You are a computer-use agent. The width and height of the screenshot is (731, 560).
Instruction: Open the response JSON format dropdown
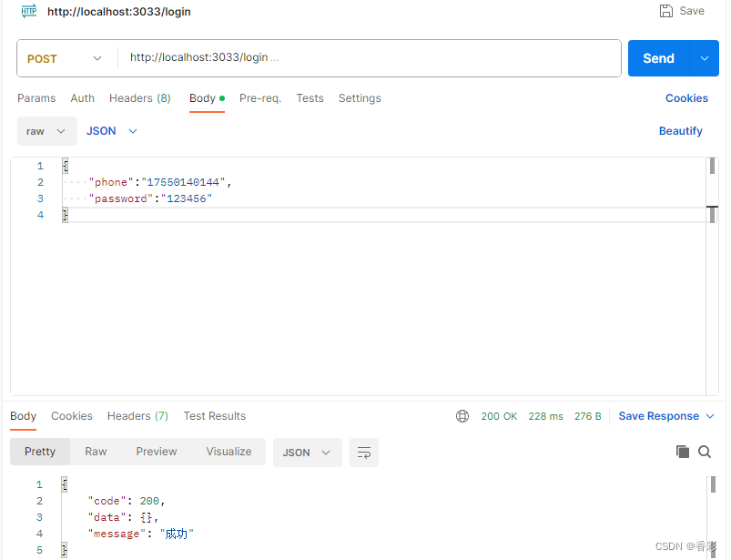coord(307,453)
